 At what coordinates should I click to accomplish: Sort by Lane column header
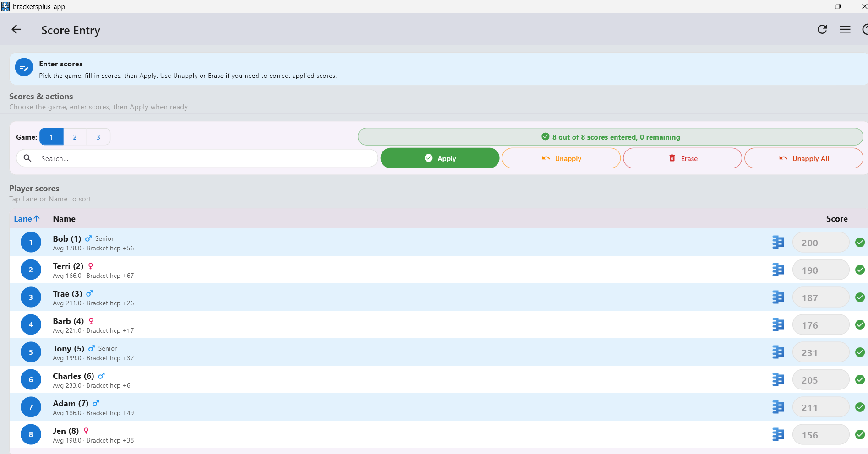click(x=27, y=219)
